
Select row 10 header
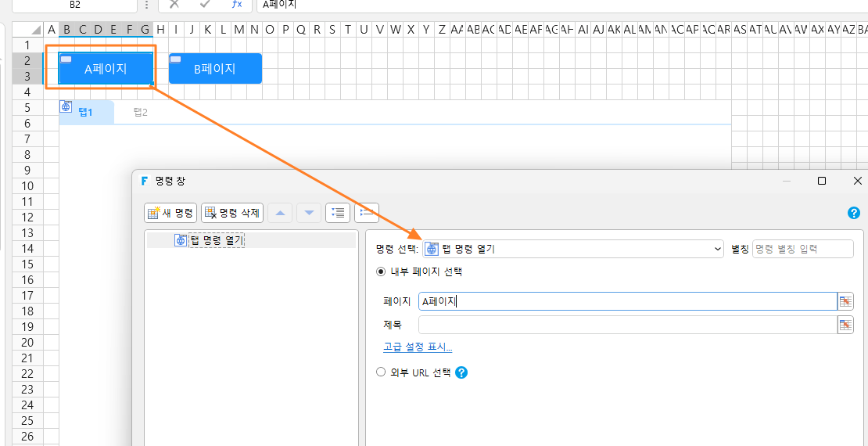(x=27, y=185)
